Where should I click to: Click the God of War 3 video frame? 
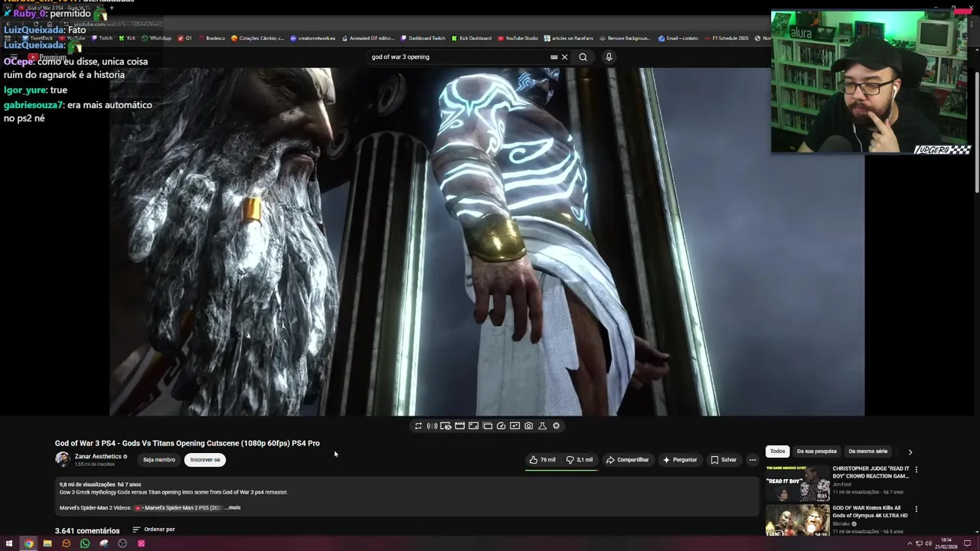pos(487,242)
